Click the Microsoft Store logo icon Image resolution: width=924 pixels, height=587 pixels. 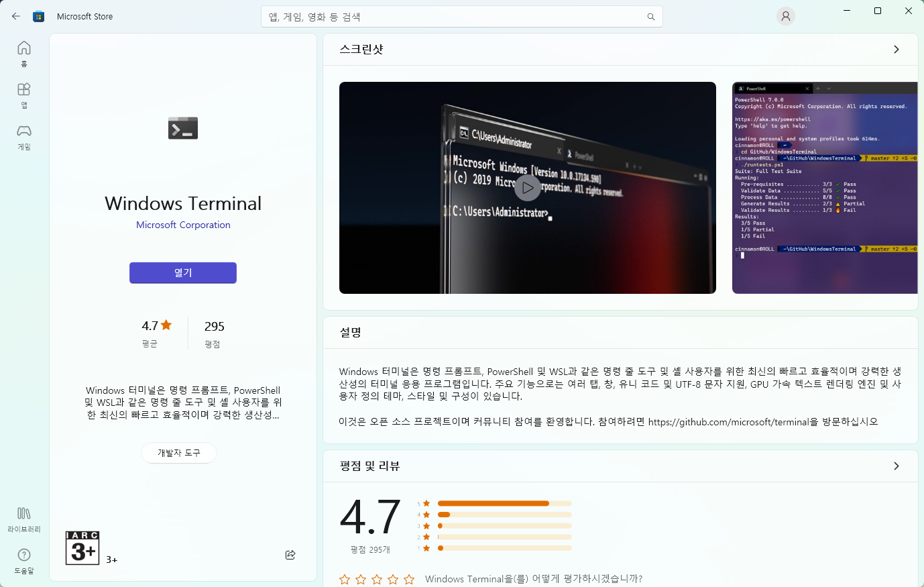coord(39,16)
